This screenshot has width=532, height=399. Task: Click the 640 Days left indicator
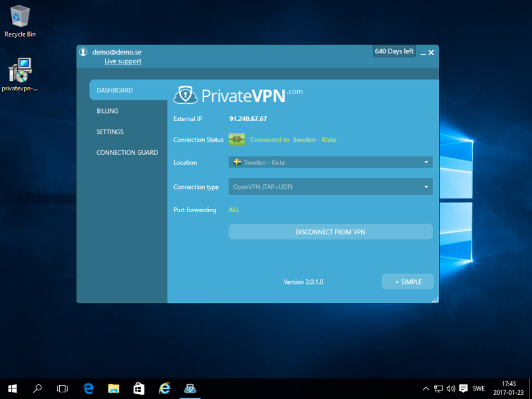(394, 51)
